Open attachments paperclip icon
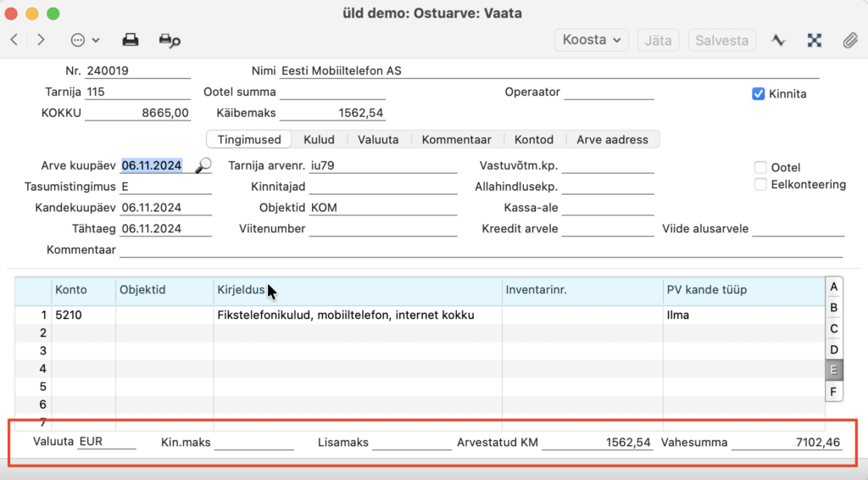The height and width of the screenshot is (480, 868). [x=850, y=41]
